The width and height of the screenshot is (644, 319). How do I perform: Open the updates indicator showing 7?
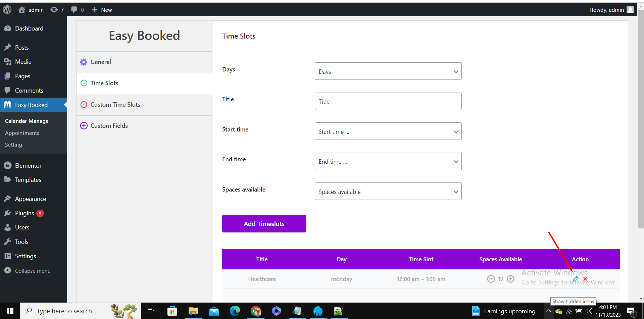click(57, 10)
